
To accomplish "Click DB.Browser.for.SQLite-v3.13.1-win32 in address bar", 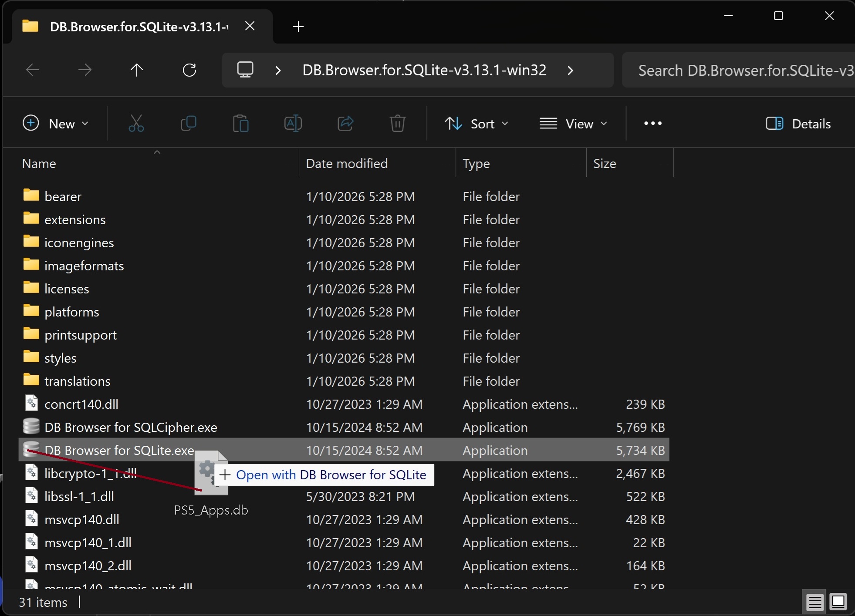I will pos(424,70).
